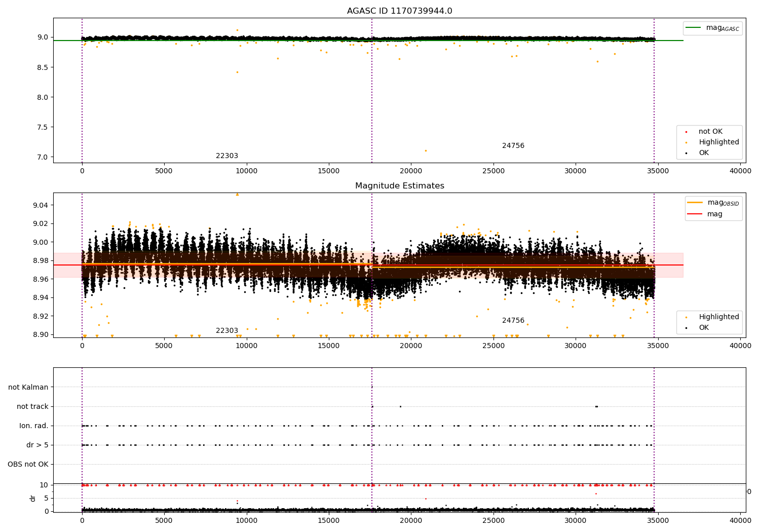Click the rotated 'dr' axis label
The image size is (760, 532).
(x=33, y=498)
